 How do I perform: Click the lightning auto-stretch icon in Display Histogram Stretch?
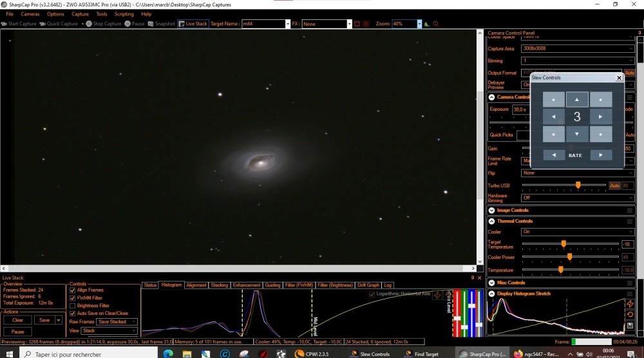(630, 304)
